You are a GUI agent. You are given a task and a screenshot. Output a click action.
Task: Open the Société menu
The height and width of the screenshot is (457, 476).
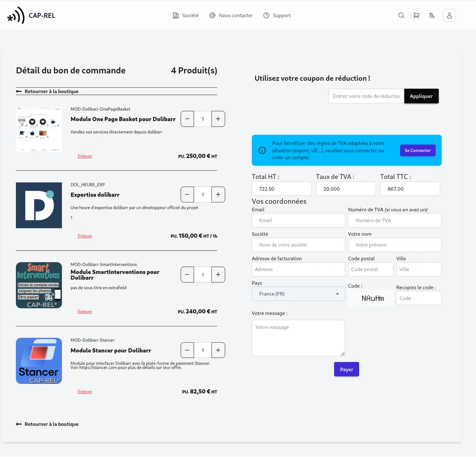pos(186,15)
